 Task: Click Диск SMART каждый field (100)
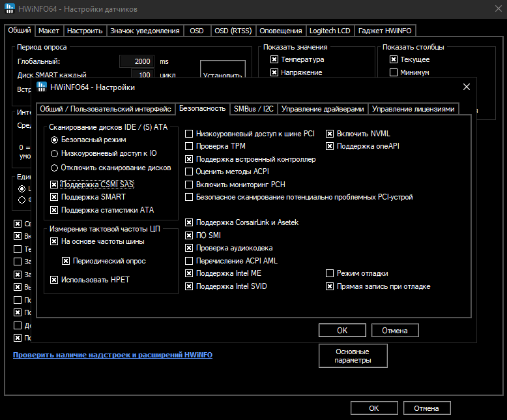(142, 74)
